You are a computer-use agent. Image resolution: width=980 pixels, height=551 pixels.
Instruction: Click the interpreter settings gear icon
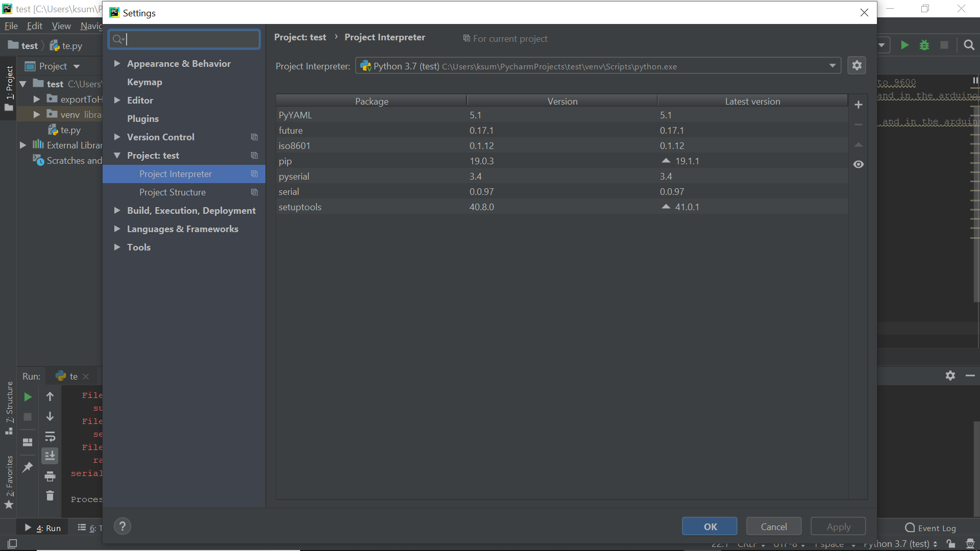click(x=857, y=65)
